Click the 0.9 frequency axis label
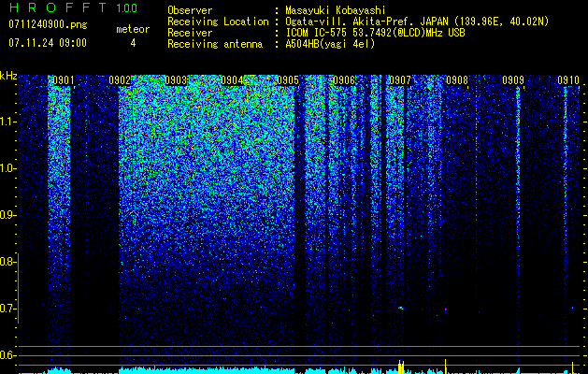Viewport: 588px width, 374px height. click(7, 215)
